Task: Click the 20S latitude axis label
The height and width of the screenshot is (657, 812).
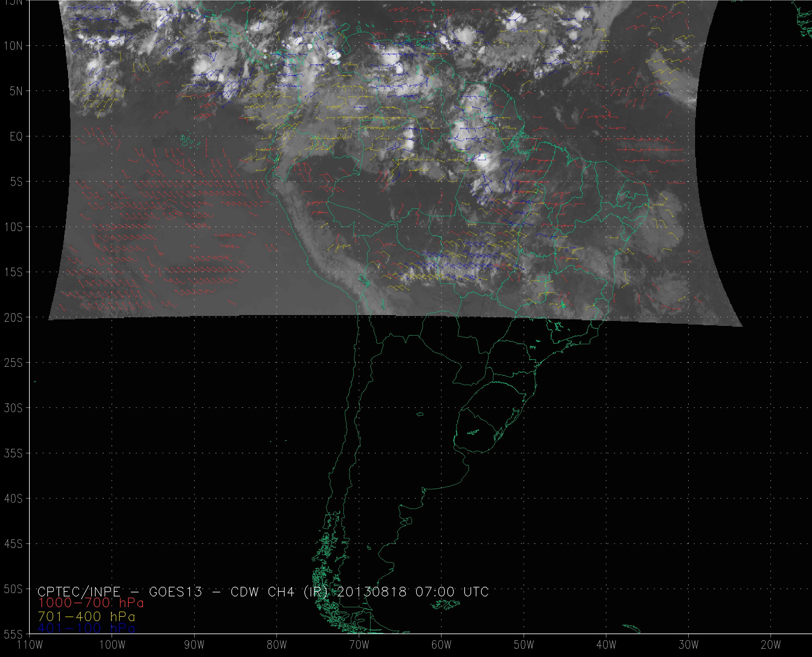Action: pyautogui.click(x=13, y=318)
